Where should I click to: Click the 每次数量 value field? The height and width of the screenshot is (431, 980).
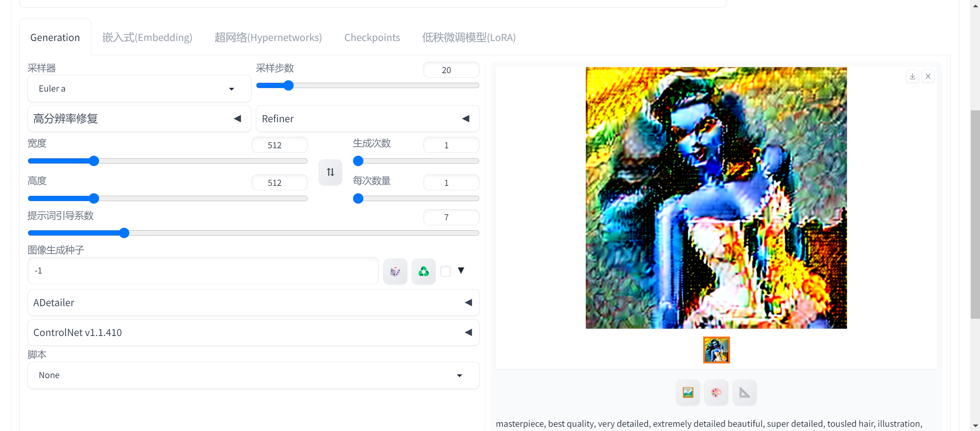click(x=451, y=183)
